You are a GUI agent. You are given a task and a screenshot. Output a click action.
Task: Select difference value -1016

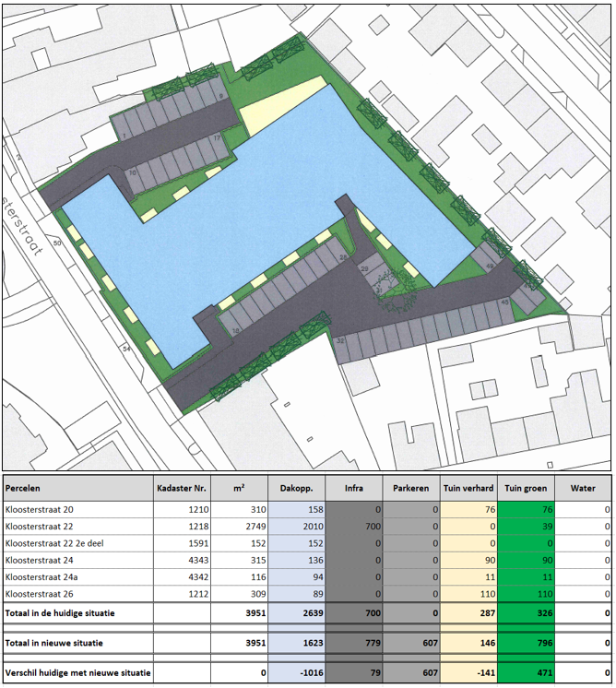pos(311,672)
